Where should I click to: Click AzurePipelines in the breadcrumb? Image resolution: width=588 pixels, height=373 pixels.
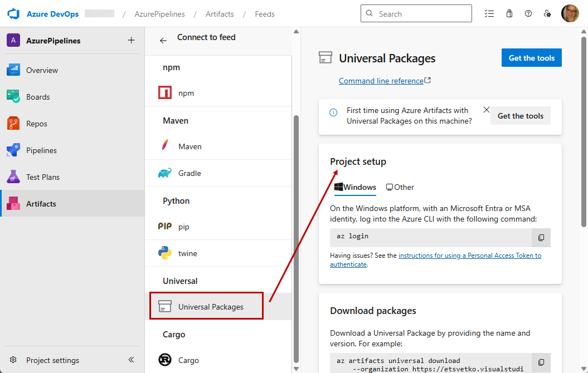(x=160, y=14)
